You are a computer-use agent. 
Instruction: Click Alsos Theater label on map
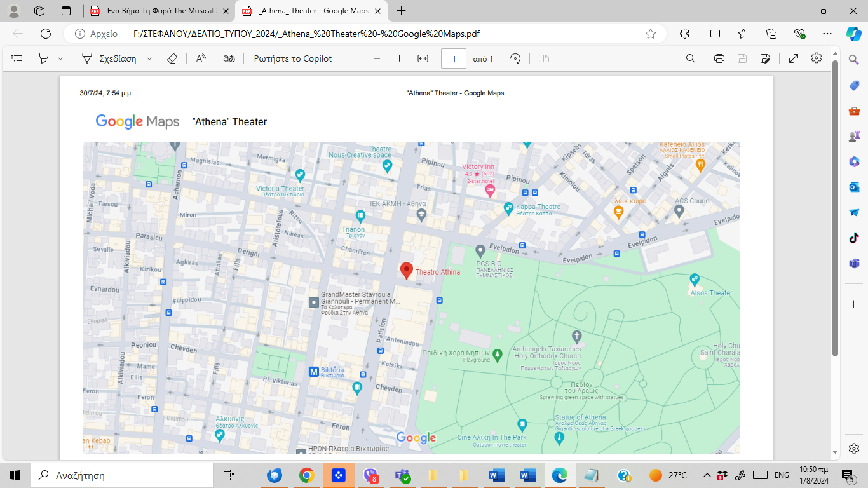coord(712,293)
